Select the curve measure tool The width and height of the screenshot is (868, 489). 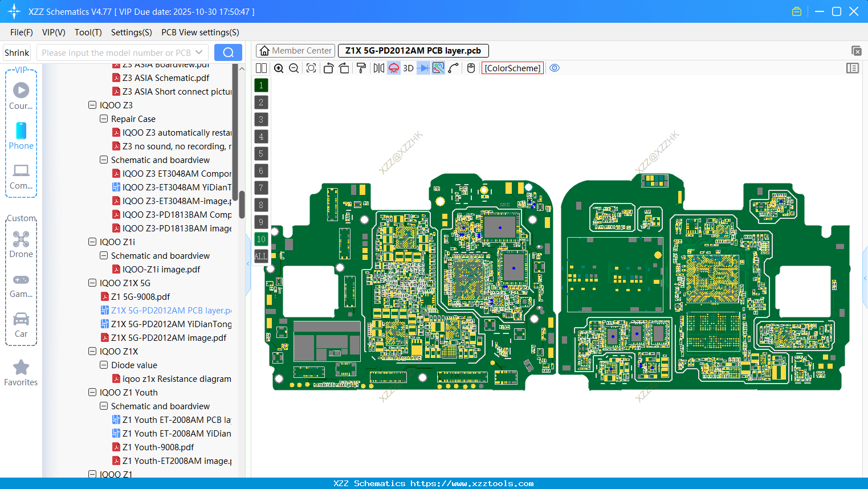454,68
